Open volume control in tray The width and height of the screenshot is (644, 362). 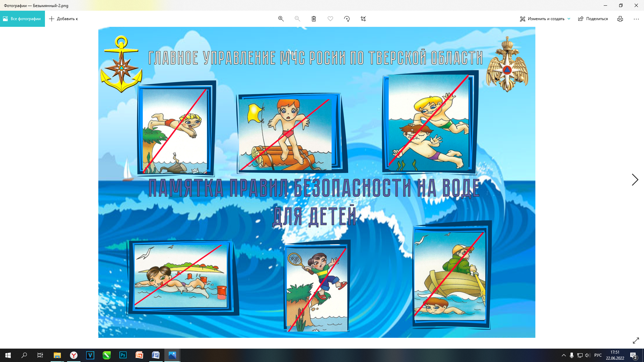tap(588, 355)
